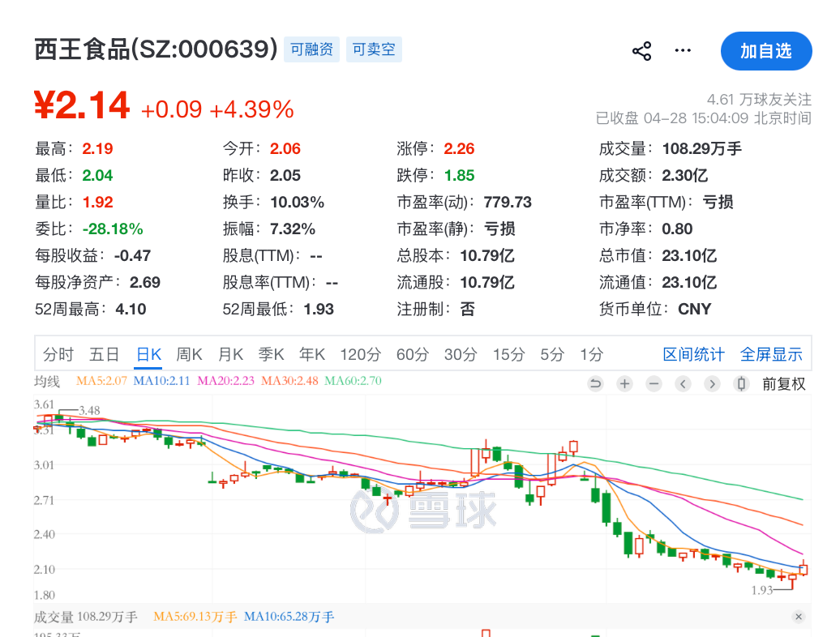Screen dimensions: 840x637
Task: Toggle the 可卖空 short selling tag
Action: pyautogui.click(x=374, y=49)
